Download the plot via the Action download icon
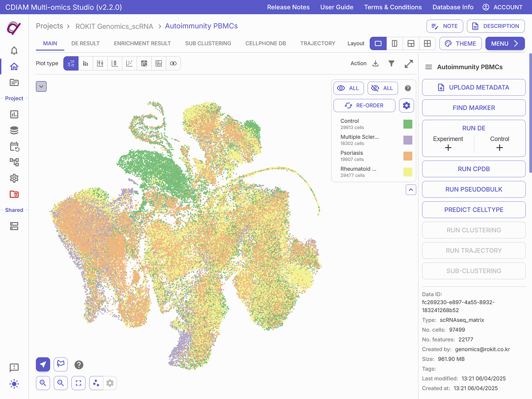532x399 pixels. (376, 63)
